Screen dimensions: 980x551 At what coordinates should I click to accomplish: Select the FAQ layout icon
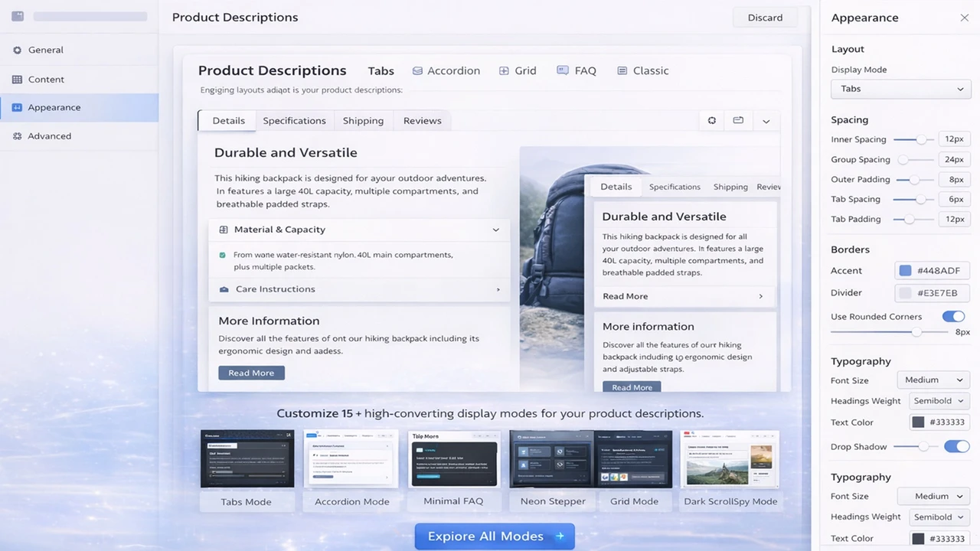point(563,70)
